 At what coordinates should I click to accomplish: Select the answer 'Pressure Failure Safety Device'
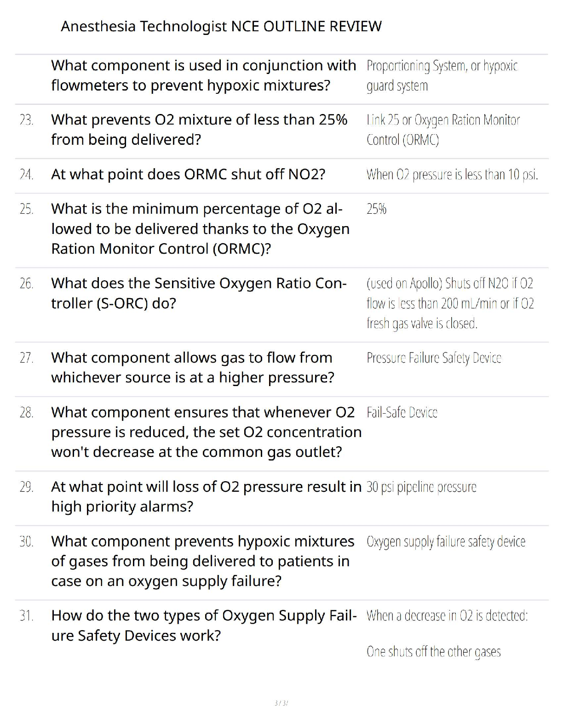click(434, 358)
